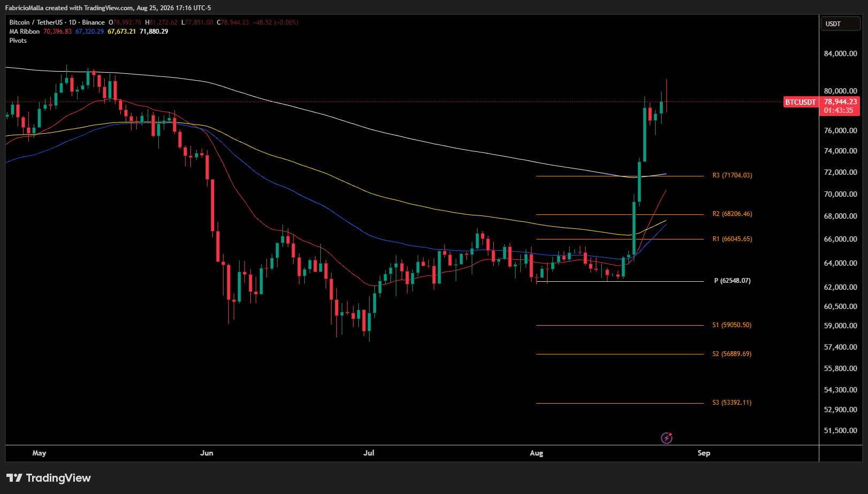Click the daily change −48.52 (−0.06%)
Viewport: 868px width, 494px height.
[275, 22]
